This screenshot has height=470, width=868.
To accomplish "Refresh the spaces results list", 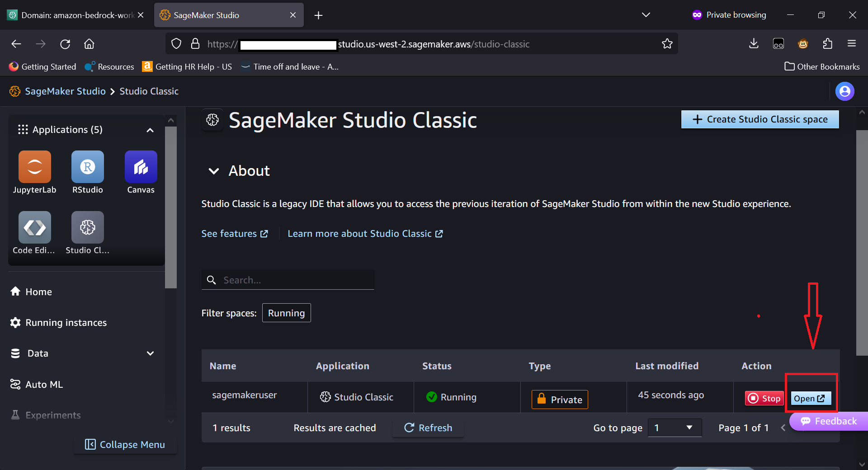I will coord(428,428).
